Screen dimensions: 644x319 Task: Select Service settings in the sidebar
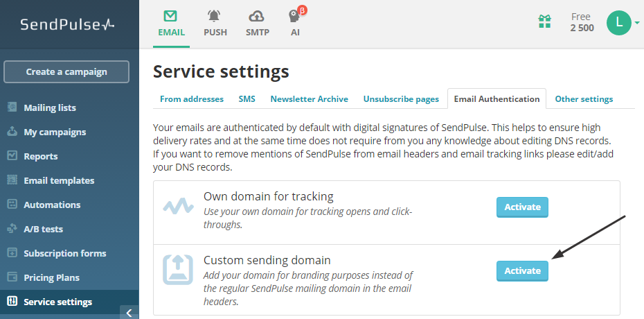69,302
